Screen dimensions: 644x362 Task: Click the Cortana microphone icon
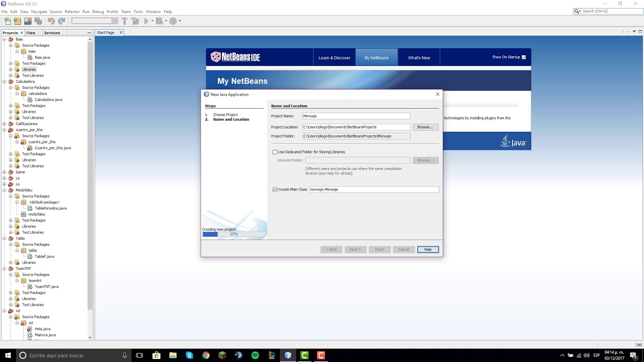(124, 355)
